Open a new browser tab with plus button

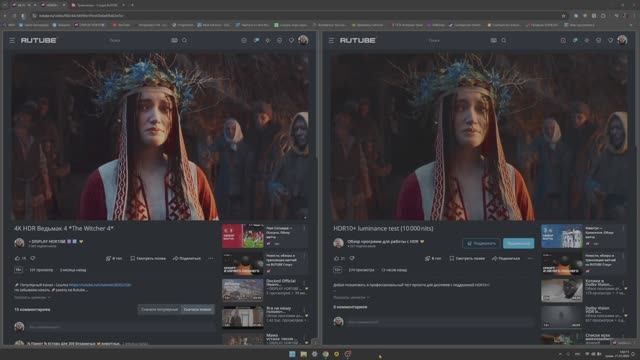[132, 5]
